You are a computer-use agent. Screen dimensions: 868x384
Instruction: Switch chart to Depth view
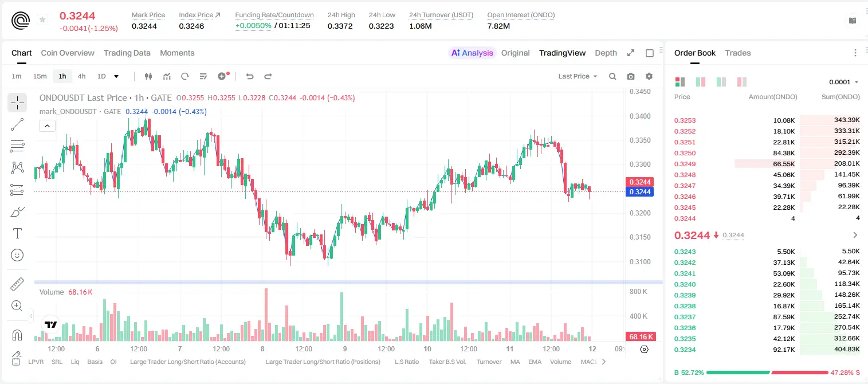[606, 53]
